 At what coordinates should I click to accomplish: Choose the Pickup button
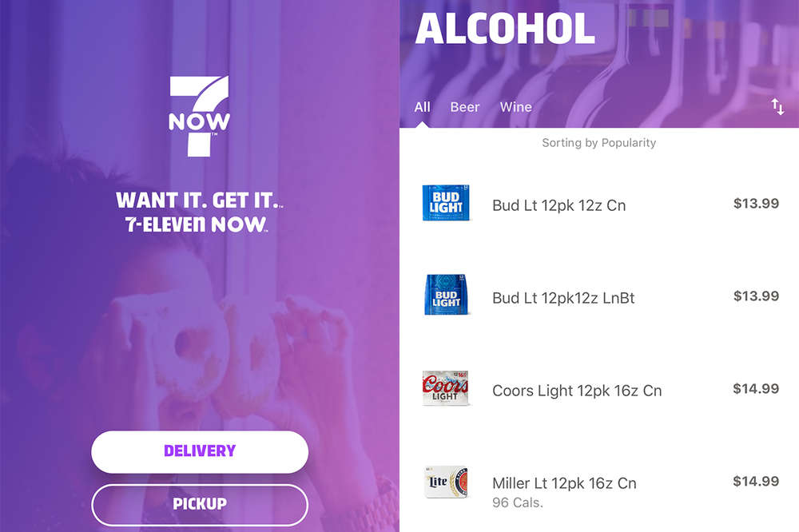pyautogui.click(x=200, y=504)
